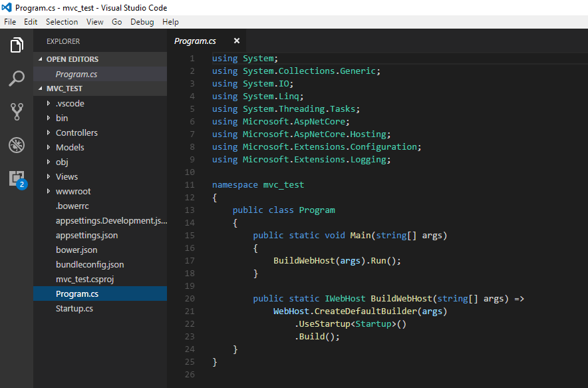Place cursor on 'using System.Linq;' line
The width and height of the screenshot is (588, 388).
coord(257,97)
